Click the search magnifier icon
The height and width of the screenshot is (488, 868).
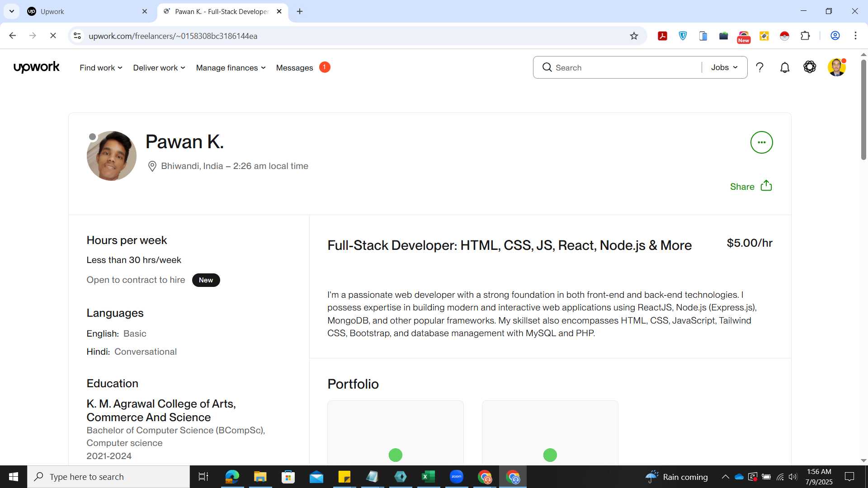tap(547, 67)
